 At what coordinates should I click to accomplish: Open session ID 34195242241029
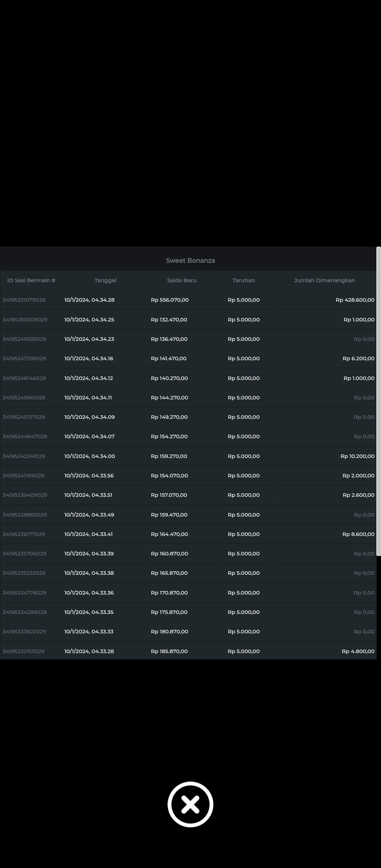click(24, 456)
